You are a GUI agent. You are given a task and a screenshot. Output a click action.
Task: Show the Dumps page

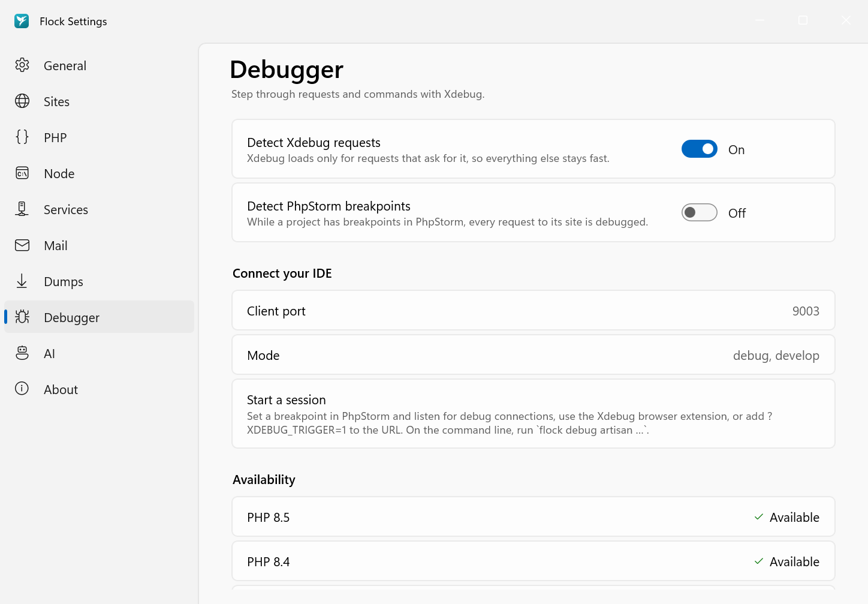[99, 281]
